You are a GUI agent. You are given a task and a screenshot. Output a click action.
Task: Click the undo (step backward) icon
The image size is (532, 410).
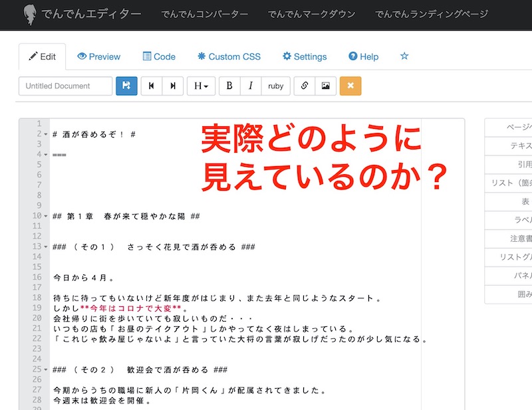[x=152, y=86]
